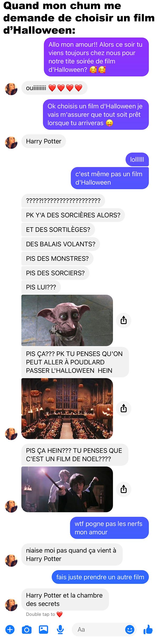Open the photo gallery icon

(x=43, y=629)
